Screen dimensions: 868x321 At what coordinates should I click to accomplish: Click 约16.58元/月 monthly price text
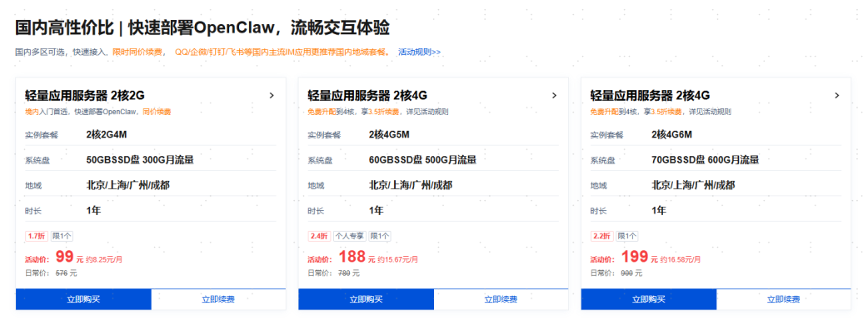[681, 259]
